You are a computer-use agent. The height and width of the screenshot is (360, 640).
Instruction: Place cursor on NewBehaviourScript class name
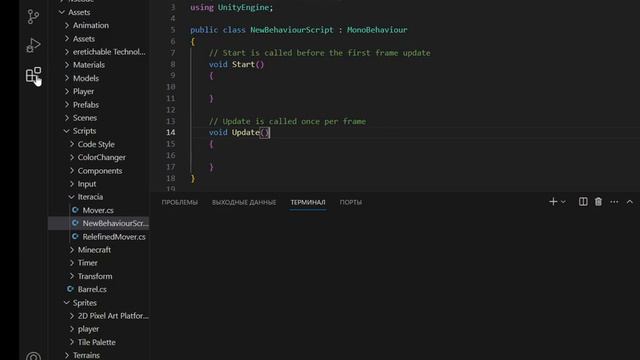coord(292,30)
